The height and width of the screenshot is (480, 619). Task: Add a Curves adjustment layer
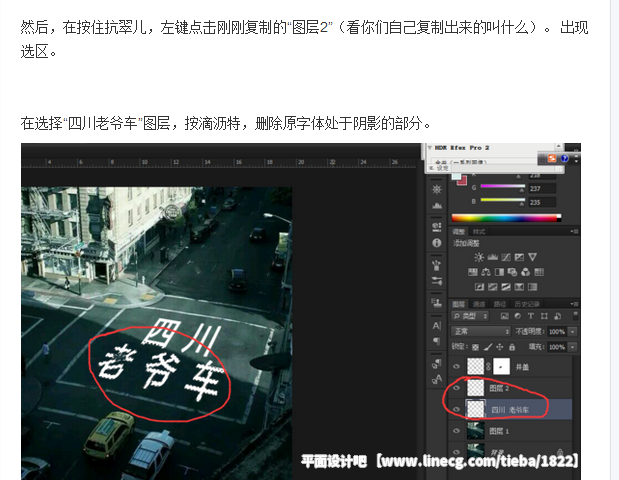[x=506, y=257]
